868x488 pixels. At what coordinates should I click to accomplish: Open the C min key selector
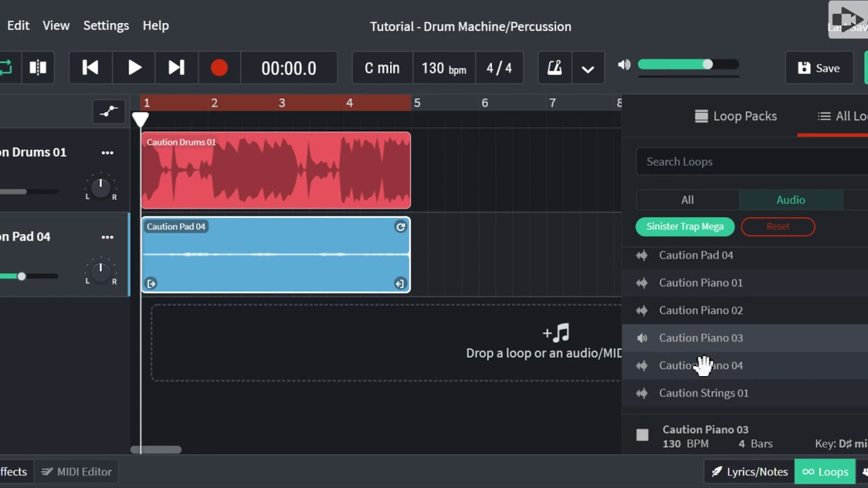382,68
